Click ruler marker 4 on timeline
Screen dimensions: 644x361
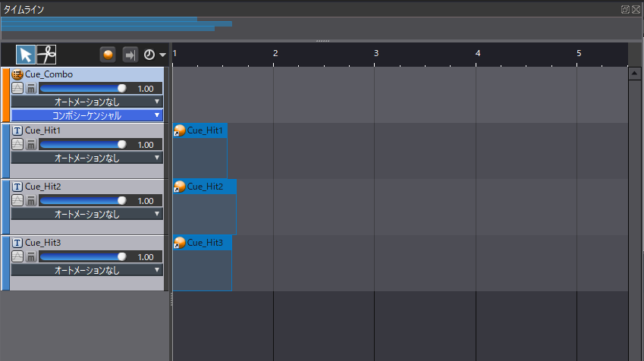tap(478, 53)
